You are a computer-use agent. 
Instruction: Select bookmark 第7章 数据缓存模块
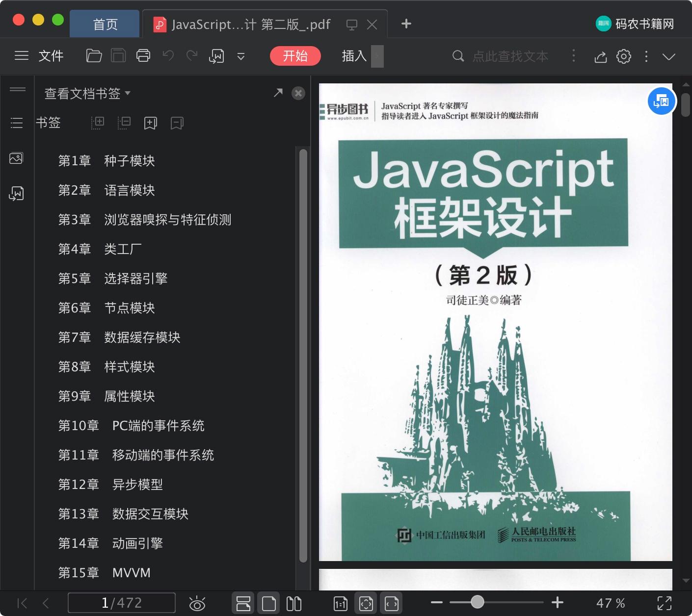(x=119, y=337)
